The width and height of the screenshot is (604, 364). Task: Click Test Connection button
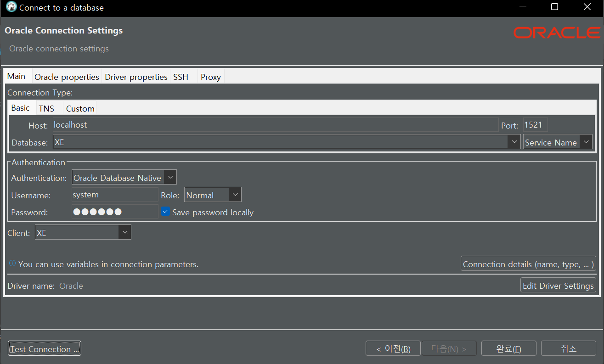pos(45,348)
